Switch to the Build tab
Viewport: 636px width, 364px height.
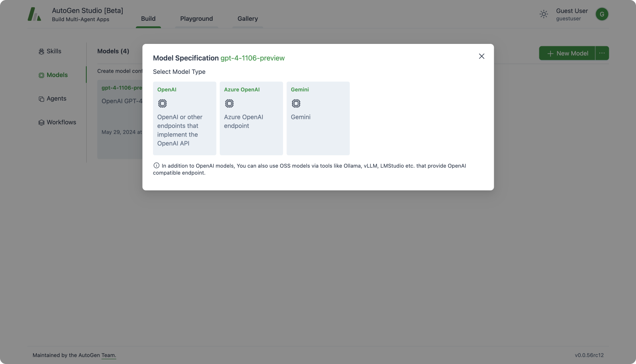point(148,19)
